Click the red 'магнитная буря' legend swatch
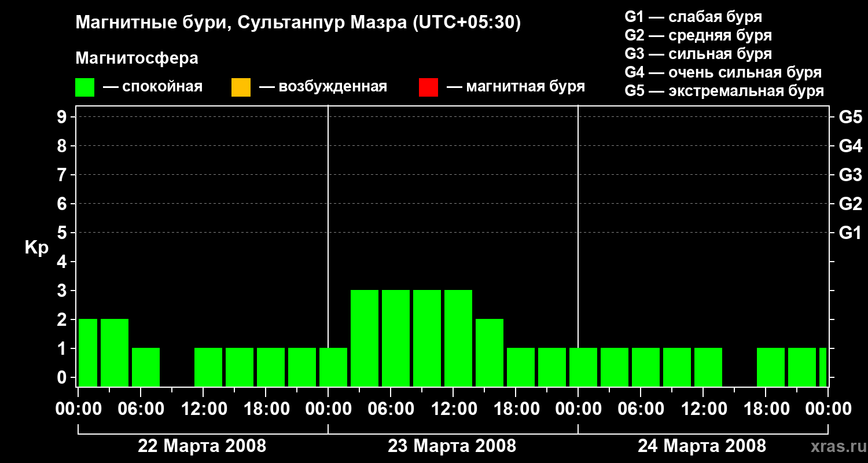This screenshot has width=868, height=463. [x=428, y=87]
